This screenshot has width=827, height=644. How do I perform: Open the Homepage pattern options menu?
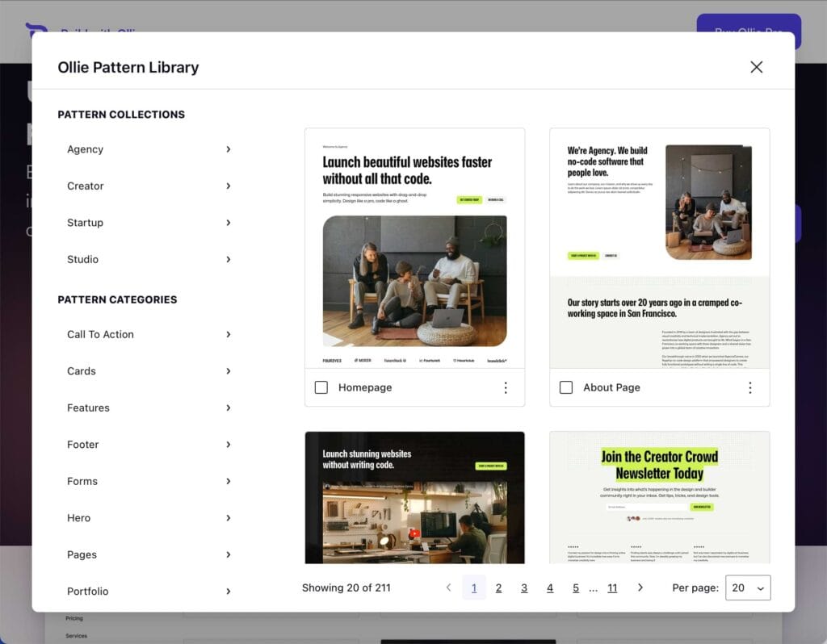506,387
